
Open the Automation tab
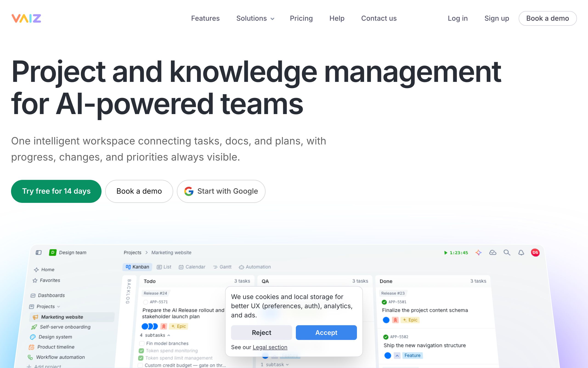click(x=255, y=267)
